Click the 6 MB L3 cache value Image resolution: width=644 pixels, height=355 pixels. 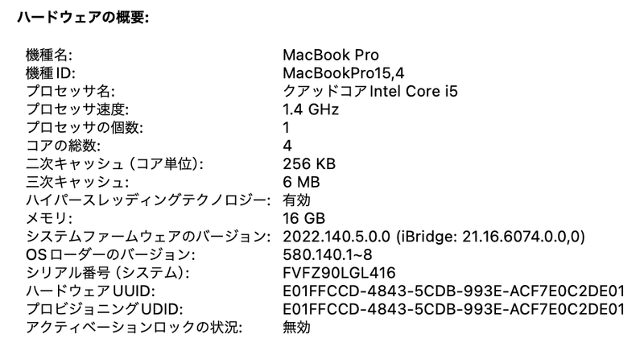click(x=303, y=182)
